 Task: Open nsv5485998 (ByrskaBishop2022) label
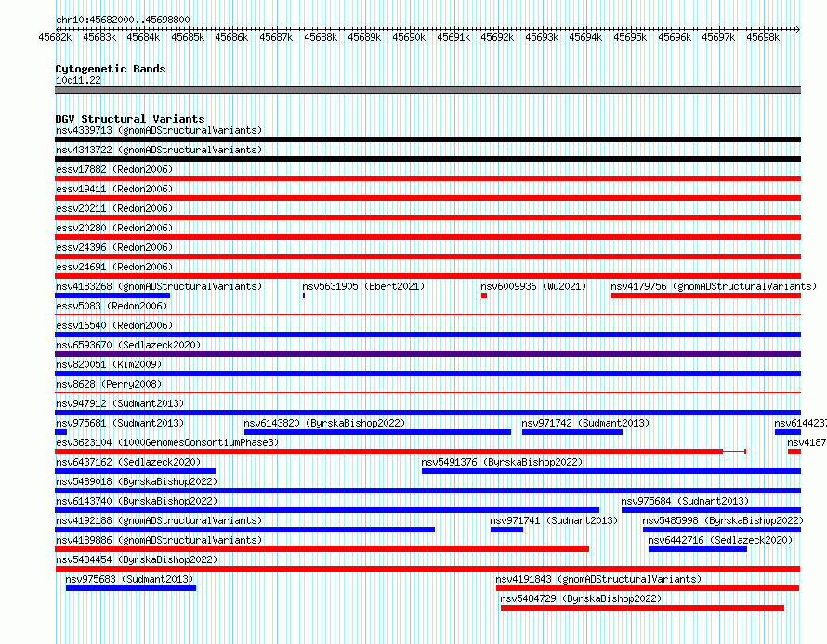click(723, 520)
